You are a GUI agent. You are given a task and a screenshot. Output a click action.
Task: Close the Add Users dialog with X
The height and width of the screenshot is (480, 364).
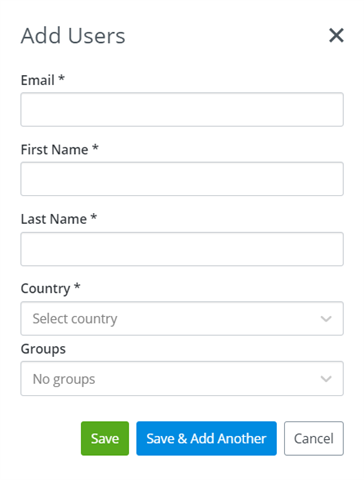(x=336, y=35)
